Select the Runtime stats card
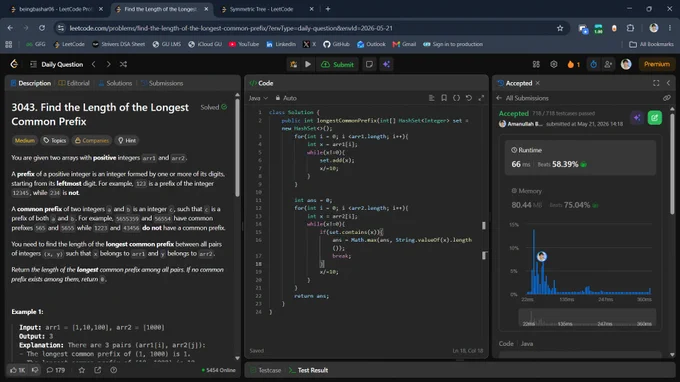This screenshot has width=680, height=382. (x=580, y=157)
